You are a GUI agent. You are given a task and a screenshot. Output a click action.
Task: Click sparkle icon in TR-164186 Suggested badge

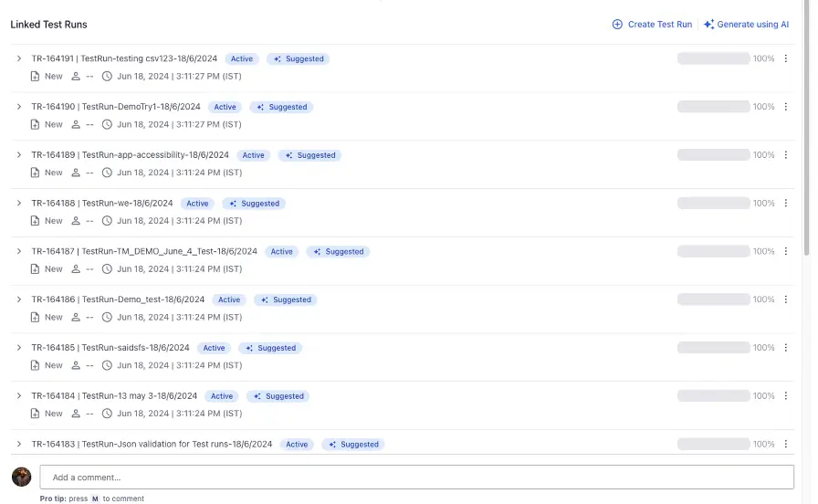[x=264, y=299]
